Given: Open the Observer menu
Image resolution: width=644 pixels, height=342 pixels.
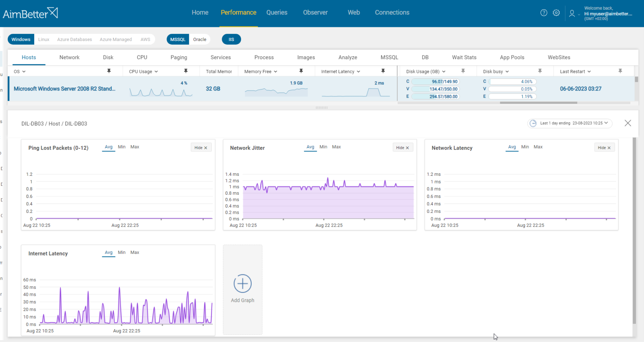Looking at the screenshot, I should click(x=316, y=12).
